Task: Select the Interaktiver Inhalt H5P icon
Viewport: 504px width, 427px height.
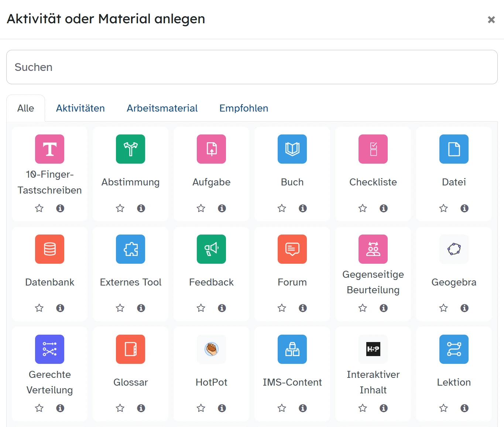Action: pos(373,349)
